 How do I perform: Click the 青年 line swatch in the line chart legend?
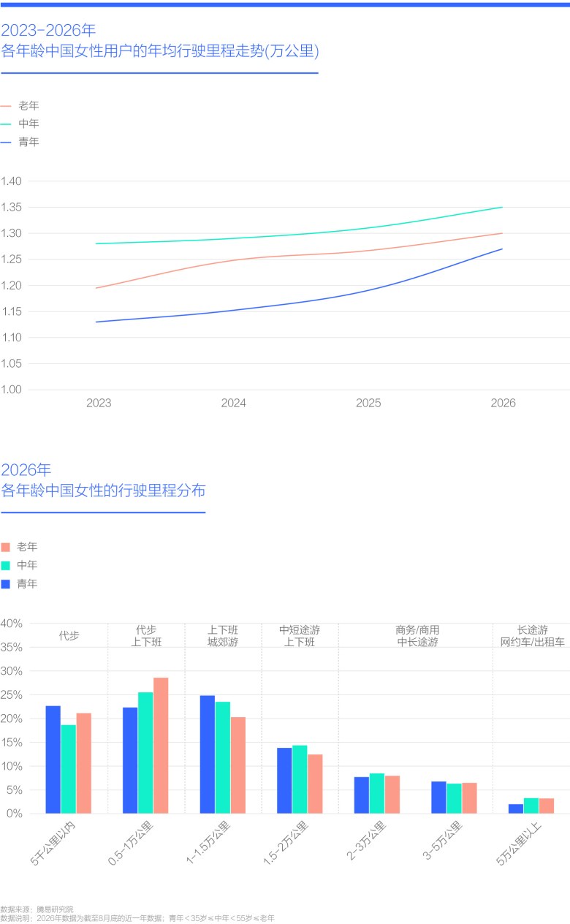[6, 142]
